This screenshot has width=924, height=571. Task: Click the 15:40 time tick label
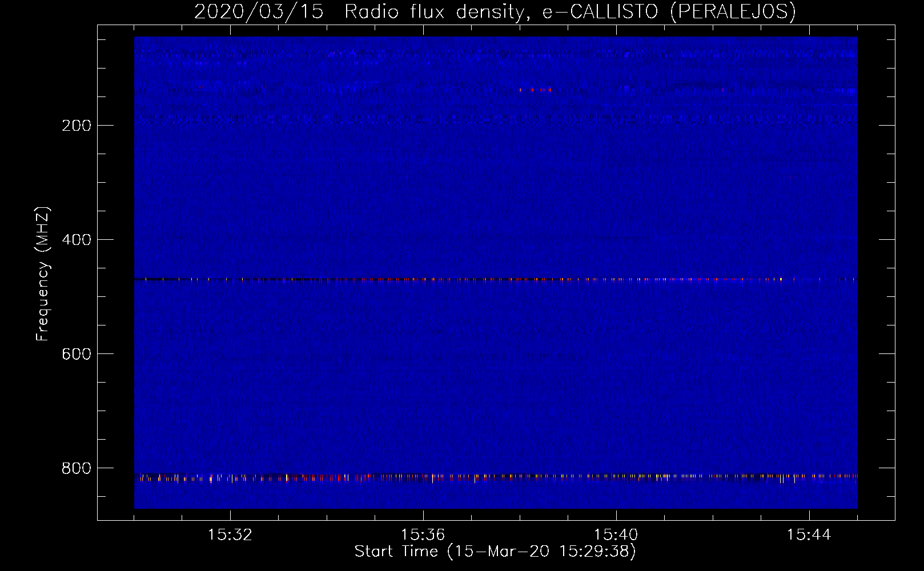point(616,535)
